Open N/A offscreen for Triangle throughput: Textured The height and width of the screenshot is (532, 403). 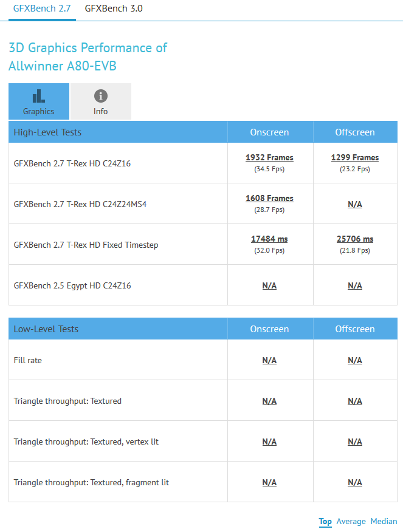[x=355, y=401]
